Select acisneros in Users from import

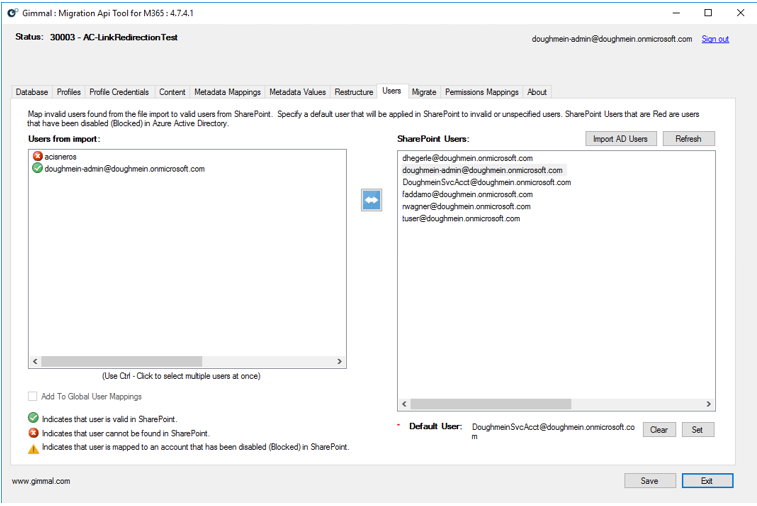pos(60,157)
